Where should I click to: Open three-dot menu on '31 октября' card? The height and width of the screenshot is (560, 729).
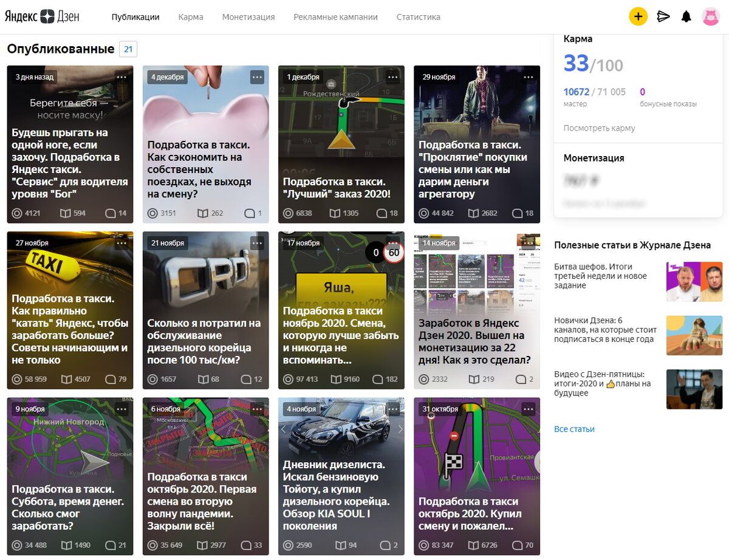coord(529,409)
